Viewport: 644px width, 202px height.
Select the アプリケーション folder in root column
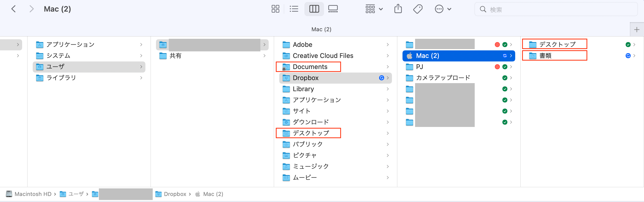pyautogui.click(x=89, y=45)
